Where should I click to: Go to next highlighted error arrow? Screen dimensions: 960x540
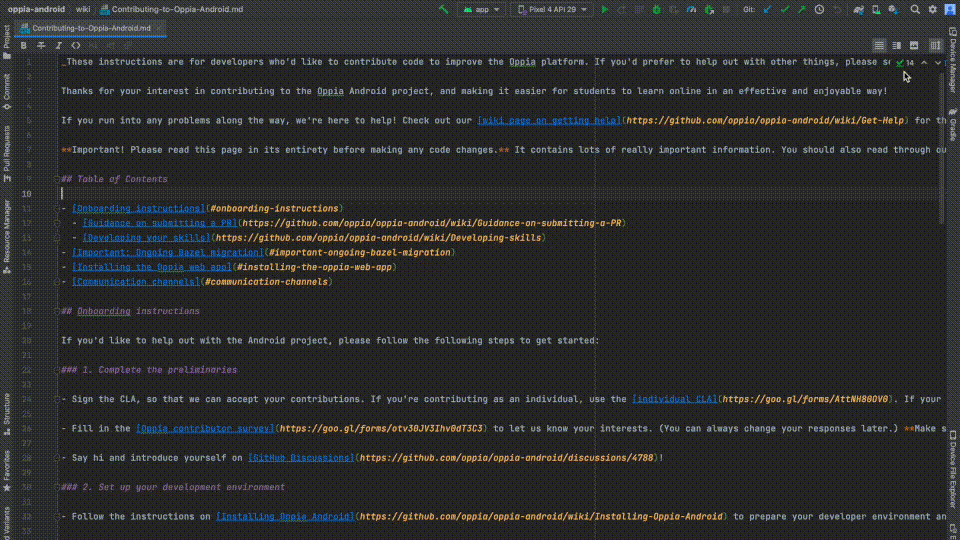point(937,62)
